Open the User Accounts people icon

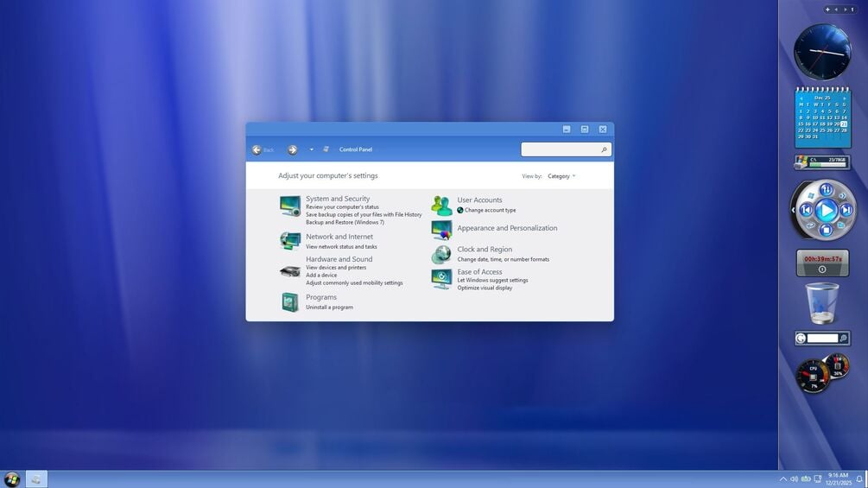tap(441, 206)
